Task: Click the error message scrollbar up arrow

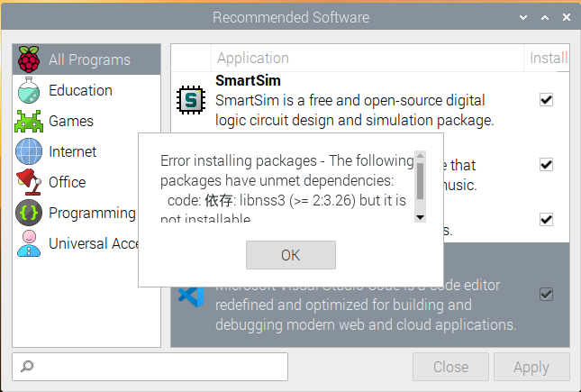Action: click(420, 156)
